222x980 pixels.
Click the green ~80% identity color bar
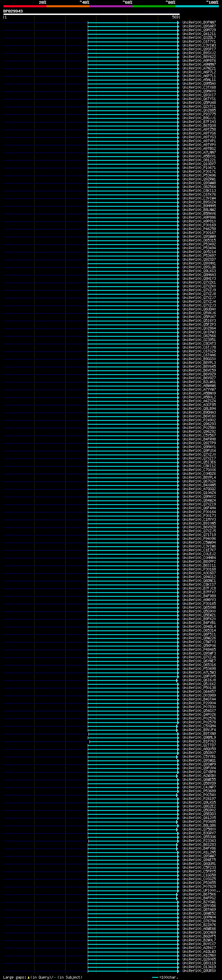pyautogui.click(x=154, y=6)
